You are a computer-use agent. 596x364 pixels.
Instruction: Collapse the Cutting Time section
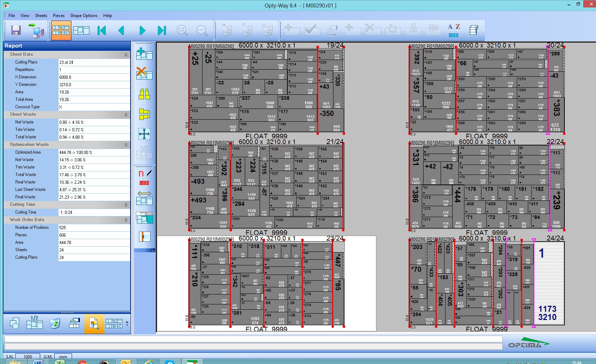pos(126,205)
